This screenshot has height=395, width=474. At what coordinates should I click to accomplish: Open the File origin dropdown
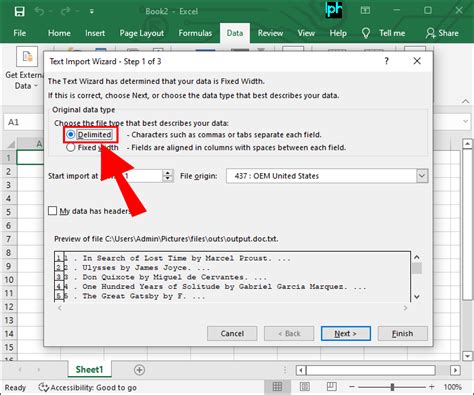(x=422, y=176)
